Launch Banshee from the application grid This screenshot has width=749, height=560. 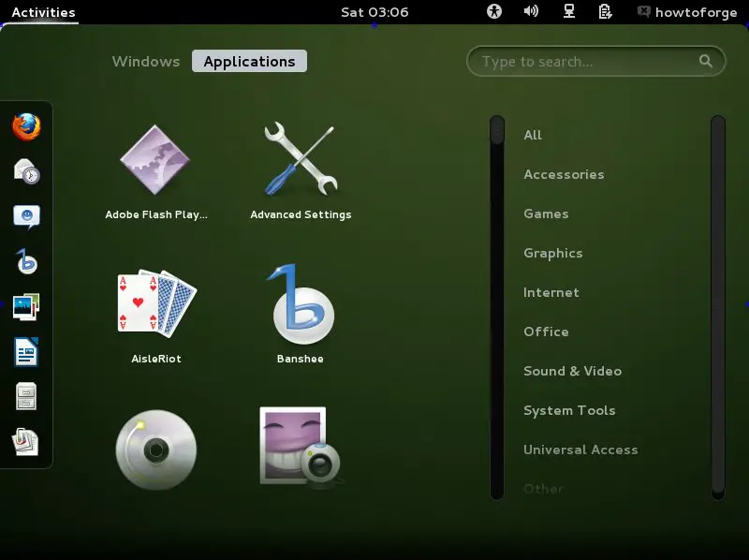coord(301,315)
